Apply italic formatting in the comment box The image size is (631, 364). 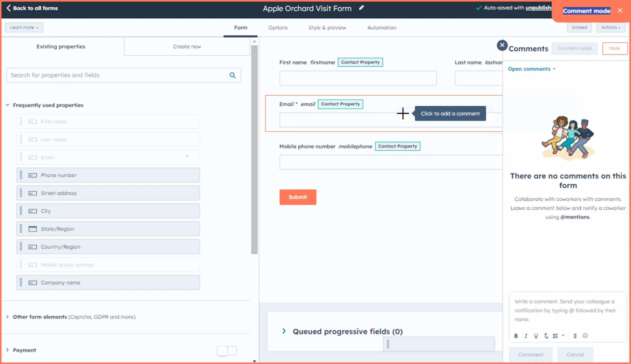click(x=526, y=336)
